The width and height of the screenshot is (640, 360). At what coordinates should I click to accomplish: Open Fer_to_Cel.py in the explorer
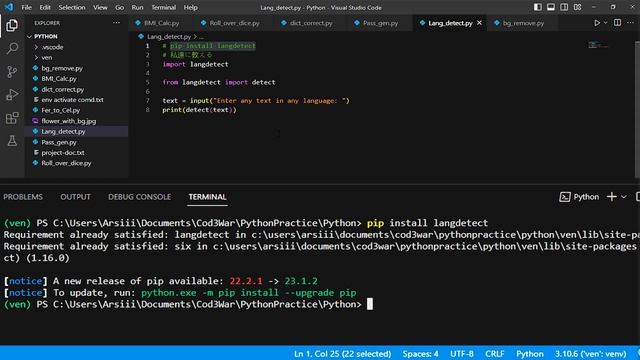click(x=77, y=110)
